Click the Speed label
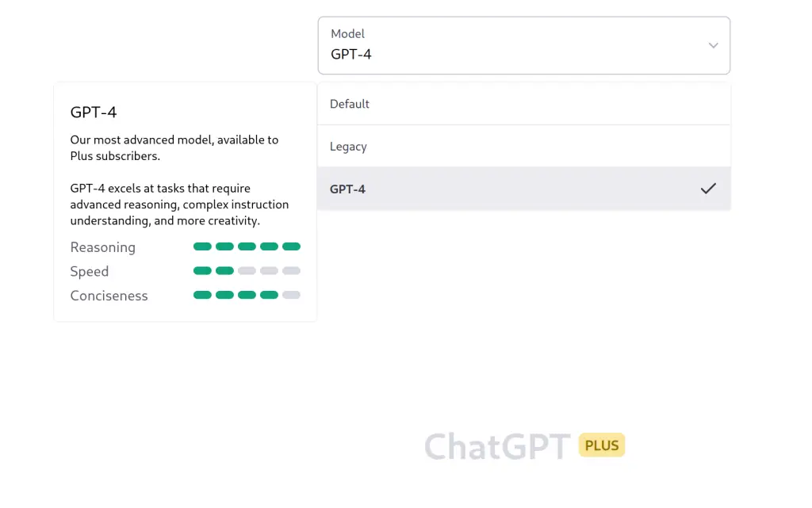Viewport: 812px width, 508px height. [x=90, y=271]
